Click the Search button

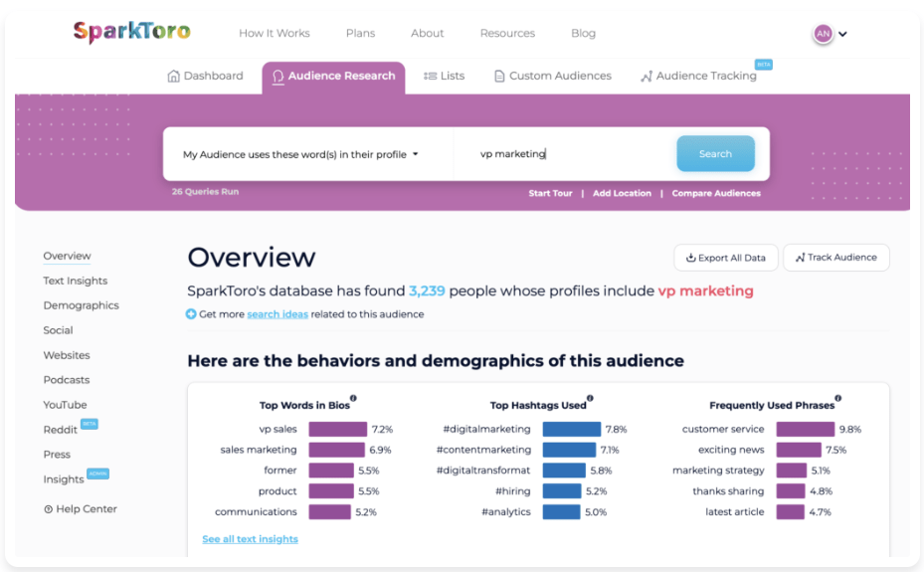pos(715,154)
